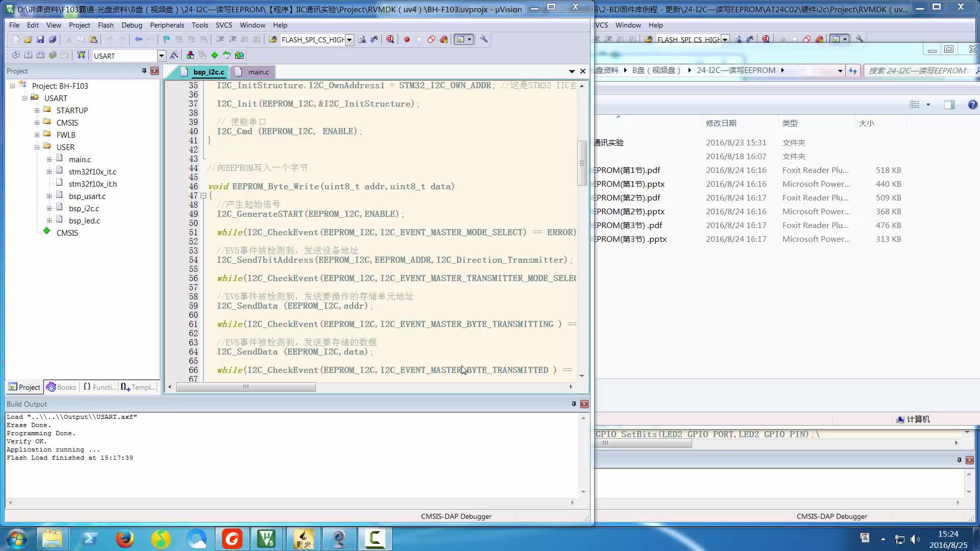Select bsp_led.c in the project tree
This screenshot has height=551, width=980.
point(84,221)
